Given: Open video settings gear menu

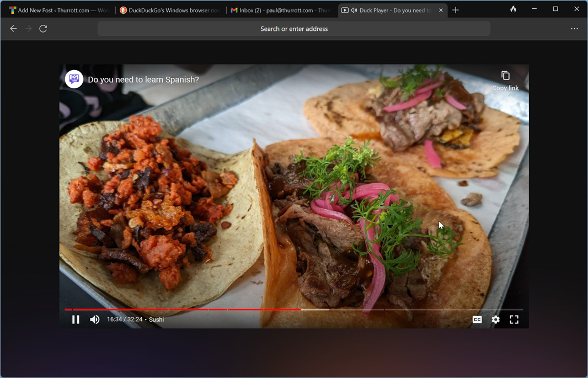Looking at the screenshot, I should point(495,320).
